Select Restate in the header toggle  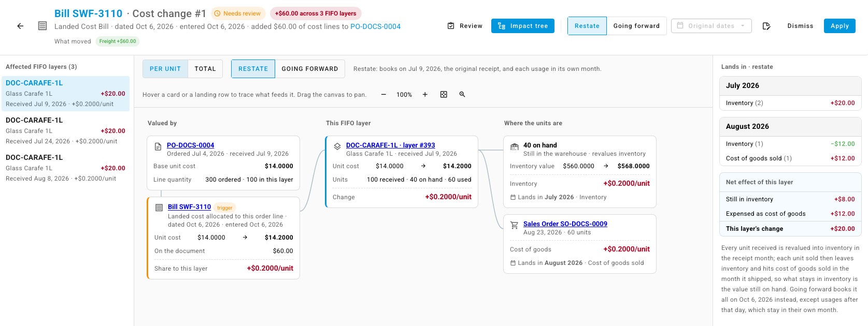click(x=587, y=26)
